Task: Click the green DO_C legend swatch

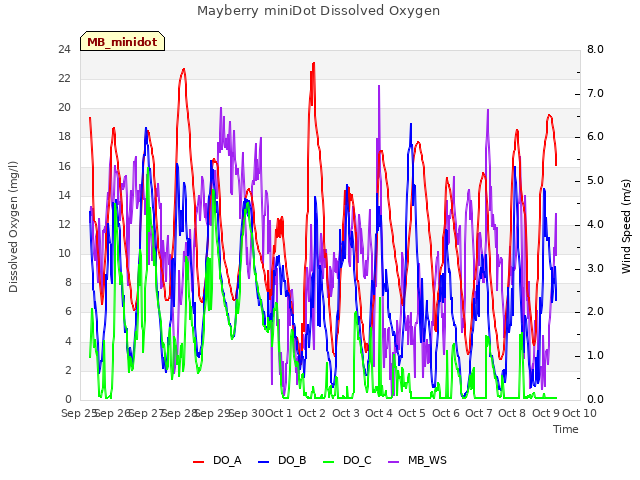Action: [329, 462]
